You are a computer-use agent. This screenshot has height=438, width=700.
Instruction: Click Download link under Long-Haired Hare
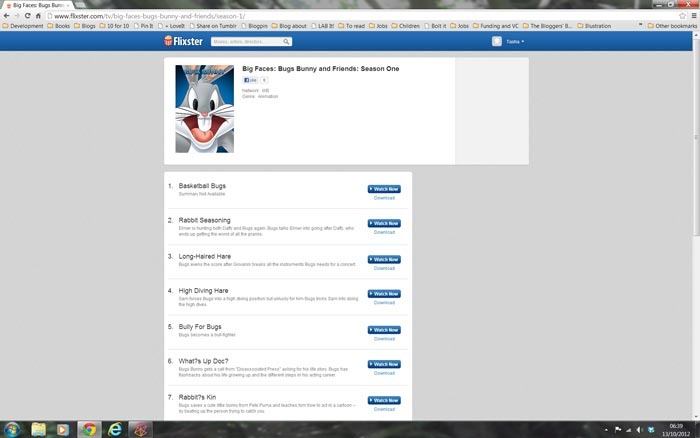pyautogui.click(x=384, y=268)
